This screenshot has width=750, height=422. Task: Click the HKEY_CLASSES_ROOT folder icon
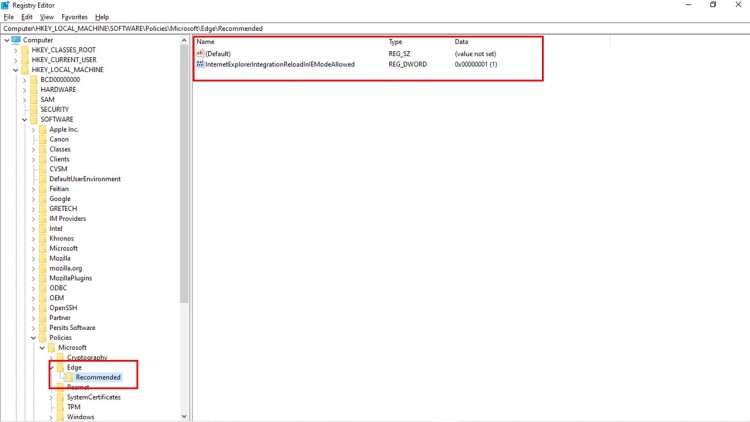24,50
